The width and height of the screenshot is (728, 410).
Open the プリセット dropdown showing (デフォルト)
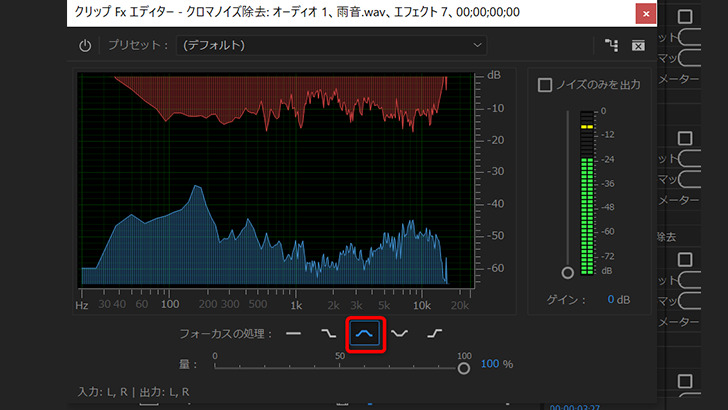pyautogui.click(x=332, y=46)
